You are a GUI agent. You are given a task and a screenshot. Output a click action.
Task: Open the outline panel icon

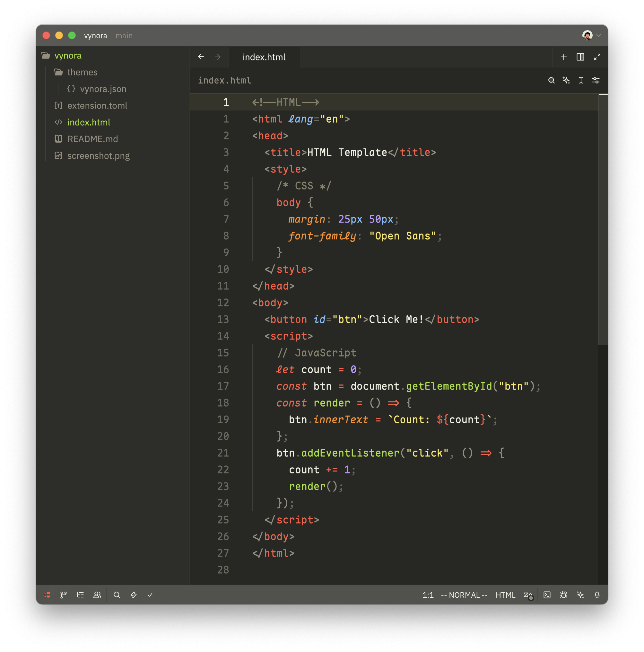coord(80,595)
